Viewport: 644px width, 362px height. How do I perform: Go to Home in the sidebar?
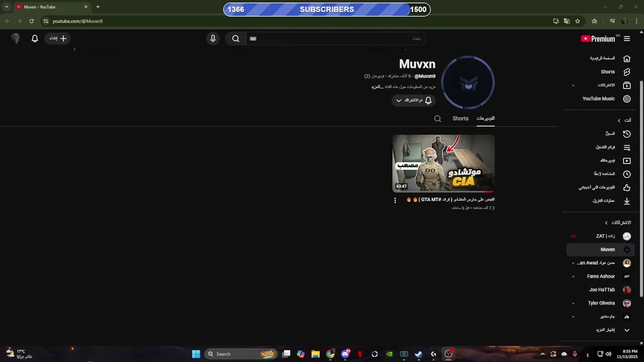point(610,58)
